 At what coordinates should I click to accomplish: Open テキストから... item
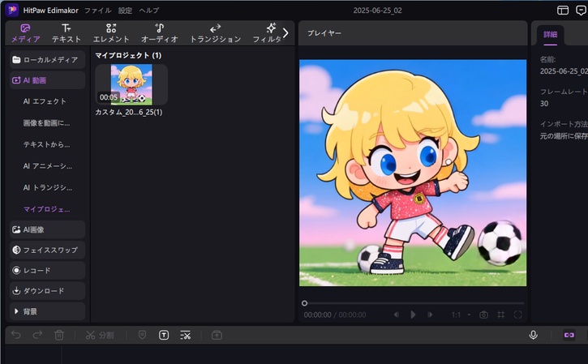46,144
